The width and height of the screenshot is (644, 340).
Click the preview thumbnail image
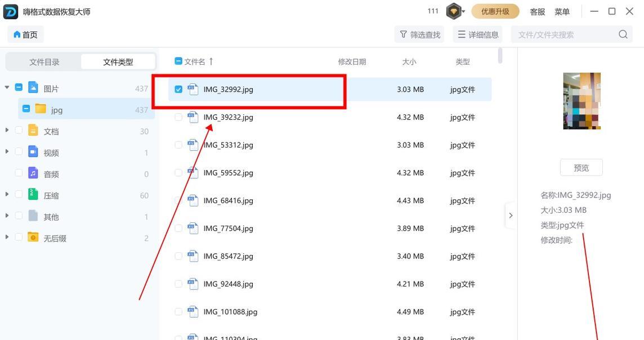[582, 101]
